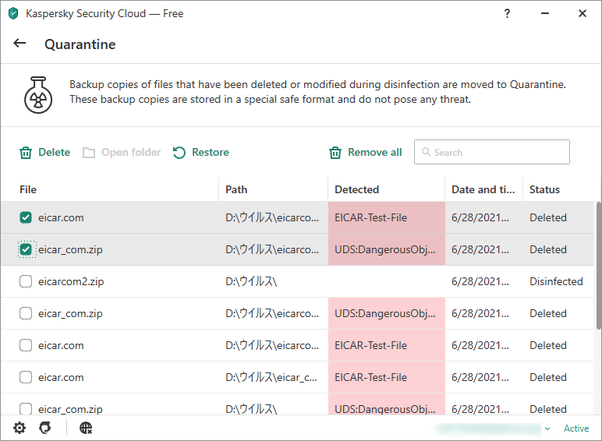Open settings via the gear icon
The height and width of the screenshot is (441, 602).
coord(20,428)
